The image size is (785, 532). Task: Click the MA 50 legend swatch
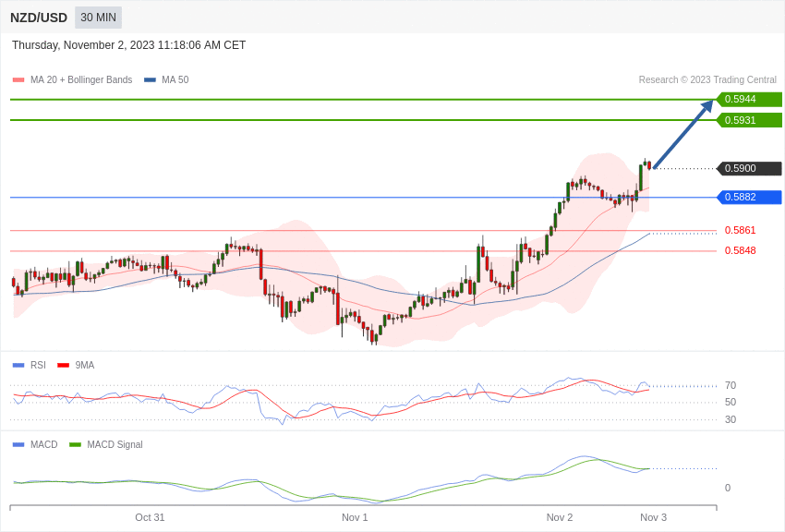pos(150,79)
